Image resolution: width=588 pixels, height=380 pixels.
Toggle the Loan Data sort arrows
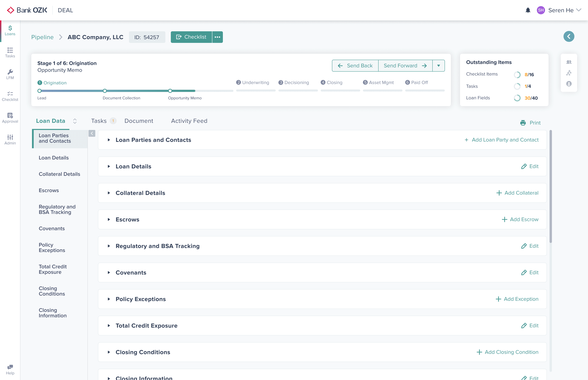(x=75, y=121)
